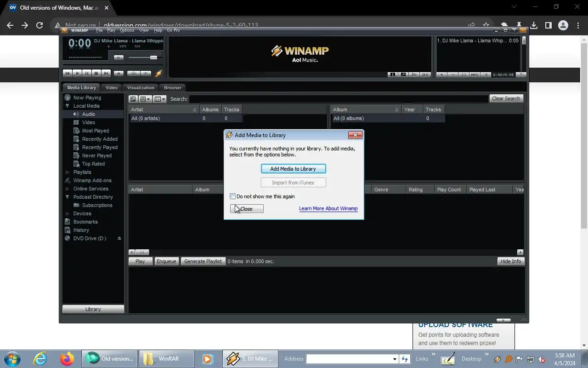Click the Stop playback button in Winamp
588x368 pixels.
coord(96,73)
